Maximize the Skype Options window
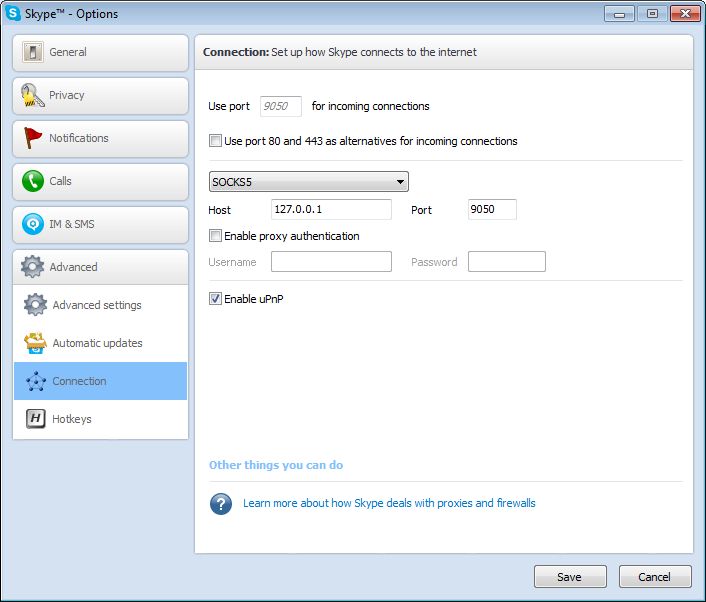Screen dimensions: 706x602 click(652, 14)
